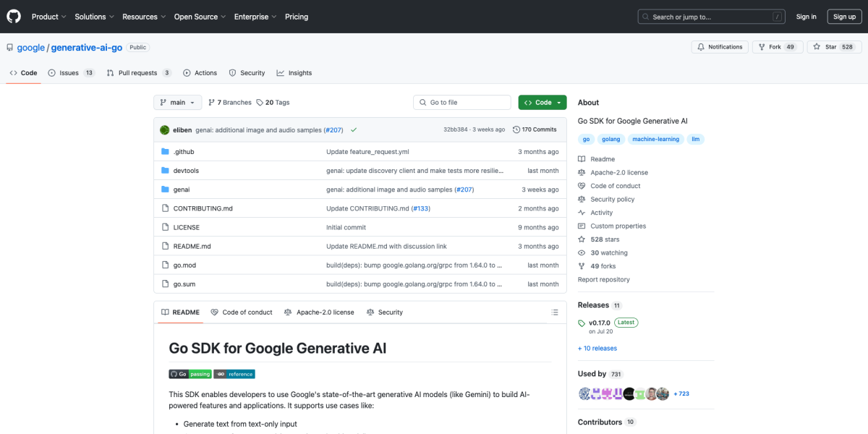Open the + 10 releases link
Image resolution: width=868 pixels, height=434 pixels.
(x=597, y=348)
